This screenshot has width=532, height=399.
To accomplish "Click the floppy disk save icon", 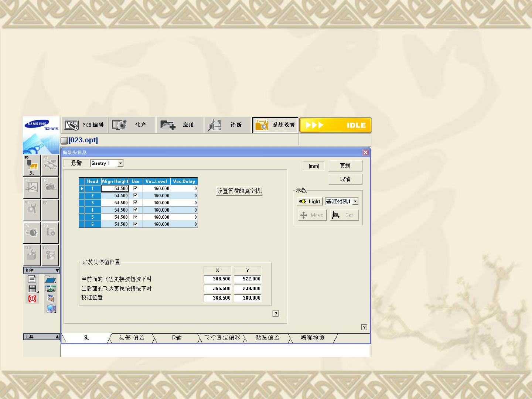I will point(33,289).
